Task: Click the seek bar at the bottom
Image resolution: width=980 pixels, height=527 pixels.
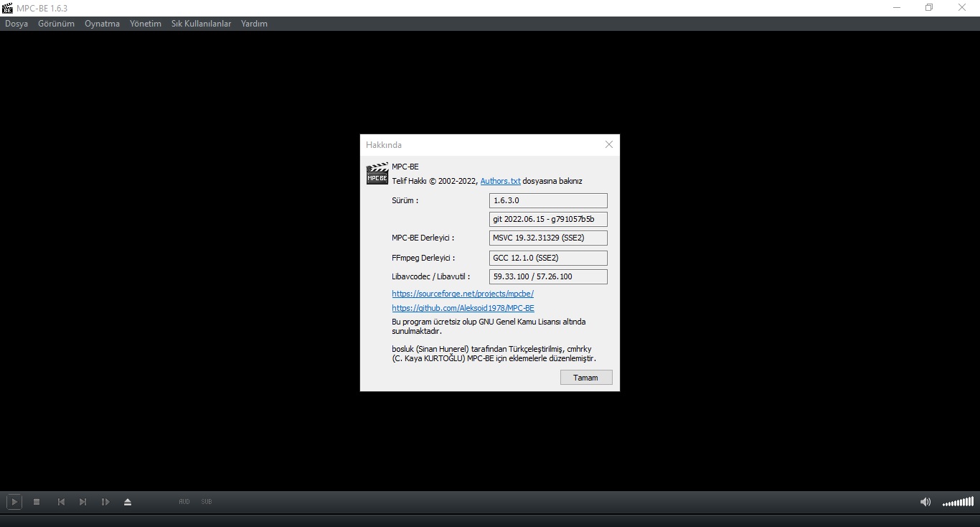Action: pyautogui.click(x=490, y=520)
